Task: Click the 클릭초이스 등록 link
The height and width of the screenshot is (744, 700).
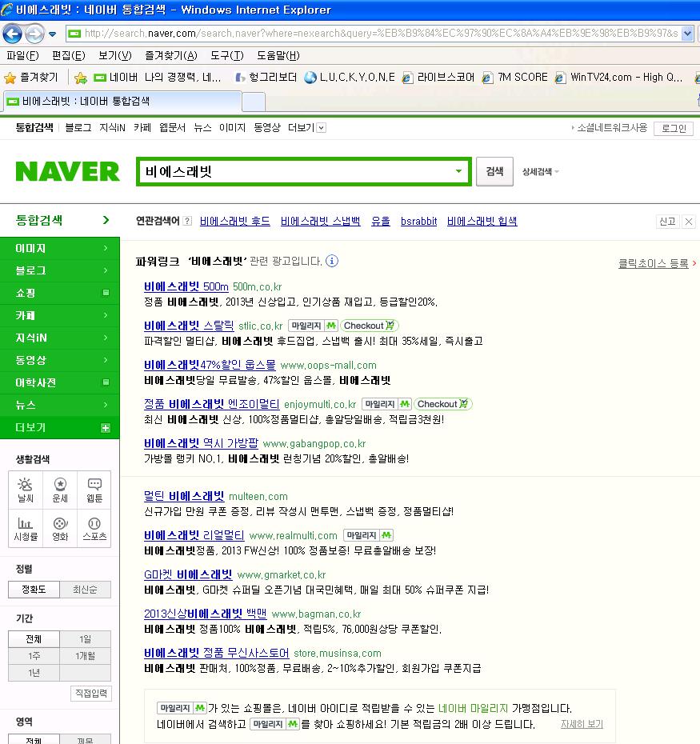Action: 653,263
